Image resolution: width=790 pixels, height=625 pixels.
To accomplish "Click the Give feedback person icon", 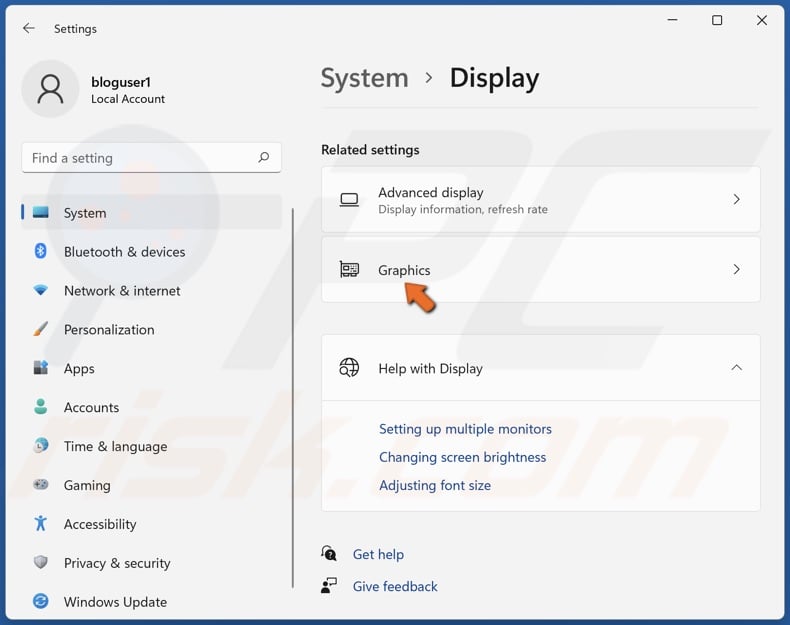I will point(329,585).
